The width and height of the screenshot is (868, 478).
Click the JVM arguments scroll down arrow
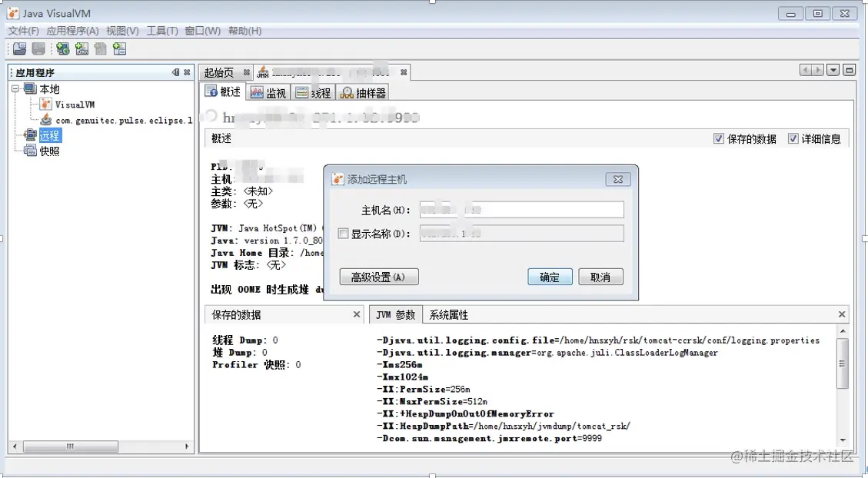(843, 440)
